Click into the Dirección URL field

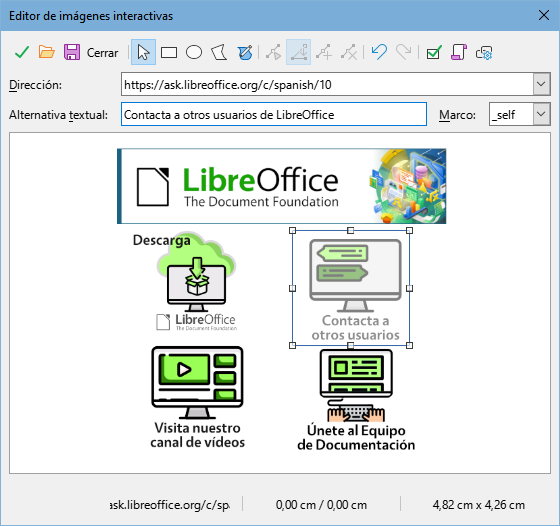click(327, 84)
